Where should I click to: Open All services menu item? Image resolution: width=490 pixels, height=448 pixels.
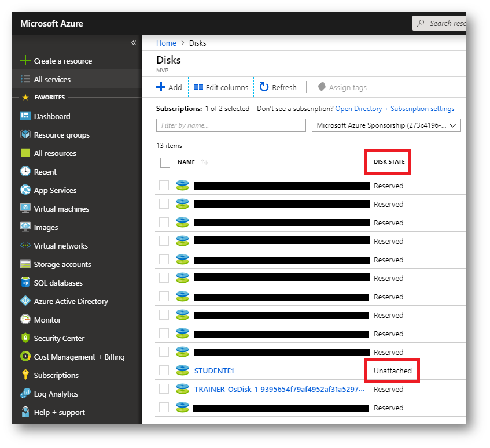coord(52,79)
